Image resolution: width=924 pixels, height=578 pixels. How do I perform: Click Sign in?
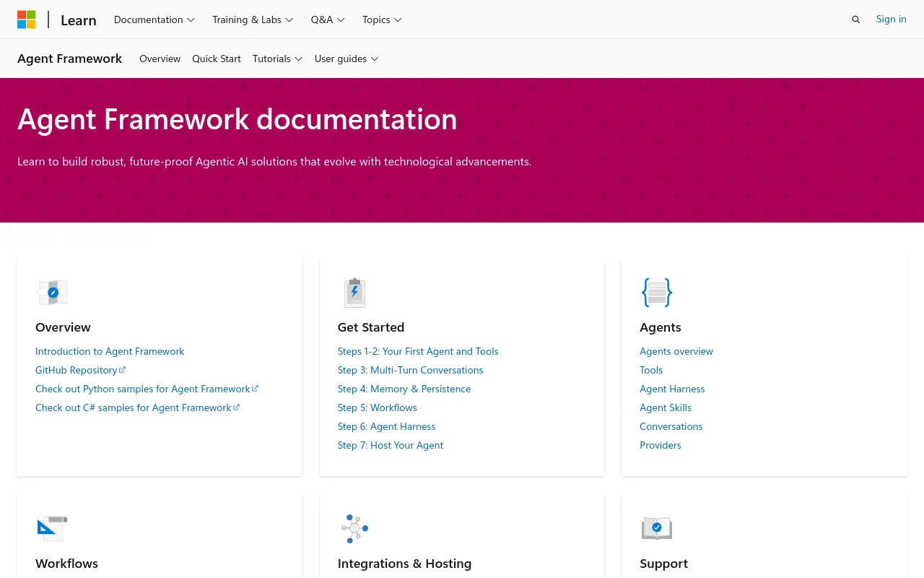tap(892, 20)
